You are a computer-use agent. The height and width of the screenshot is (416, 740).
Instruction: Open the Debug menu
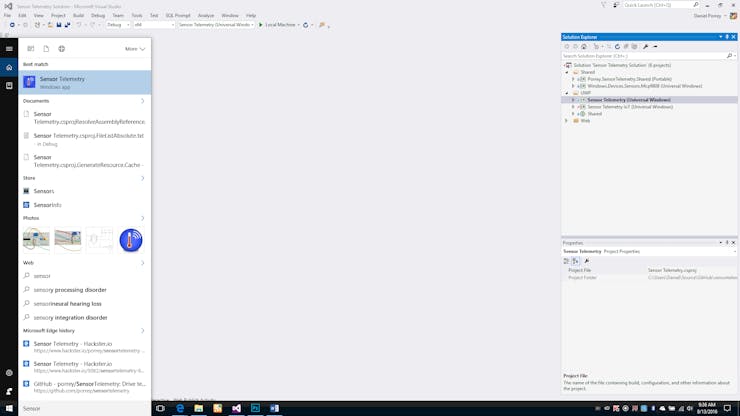click(x=98, y=16)
